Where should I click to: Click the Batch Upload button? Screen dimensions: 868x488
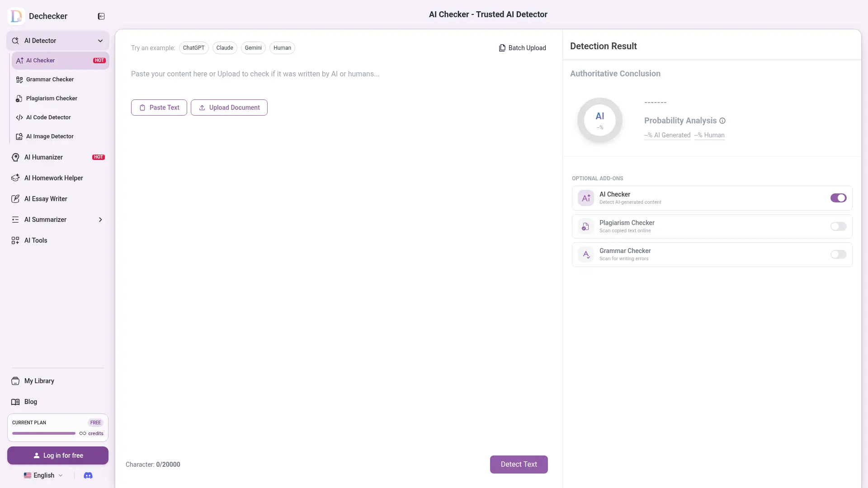(x=523, y=48)
